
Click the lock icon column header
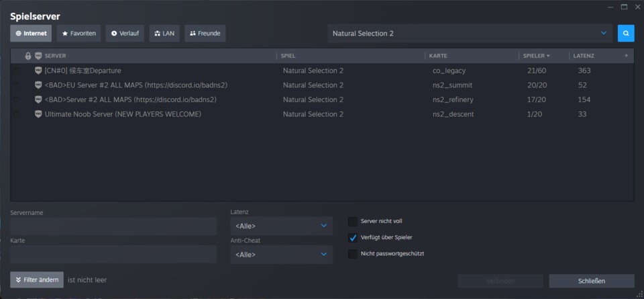[28, 56]
